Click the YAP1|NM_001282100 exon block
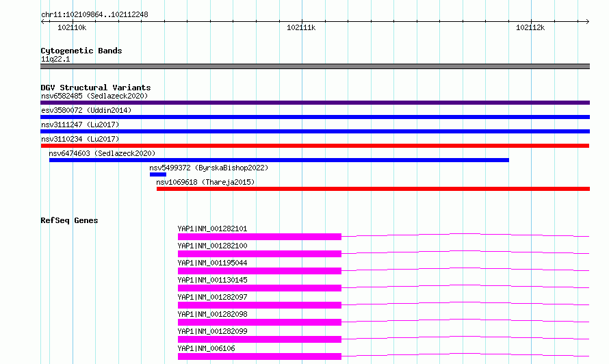Viewport: 609px width, 364px height. click(x=259, y=254)
